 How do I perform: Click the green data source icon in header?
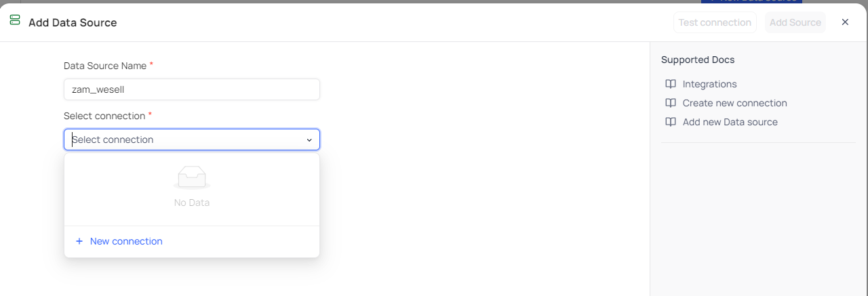[15, 20]
